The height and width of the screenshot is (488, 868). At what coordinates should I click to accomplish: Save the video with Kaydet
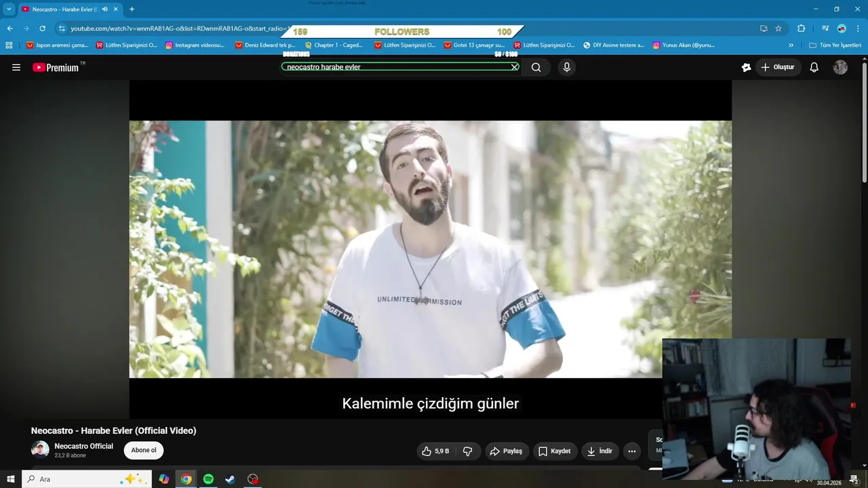click(554, 451)
